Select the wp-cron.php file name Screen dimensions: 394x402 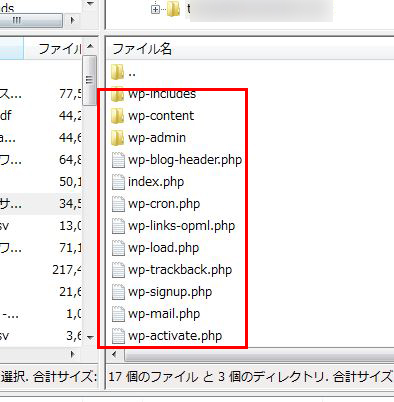[164, 204]
